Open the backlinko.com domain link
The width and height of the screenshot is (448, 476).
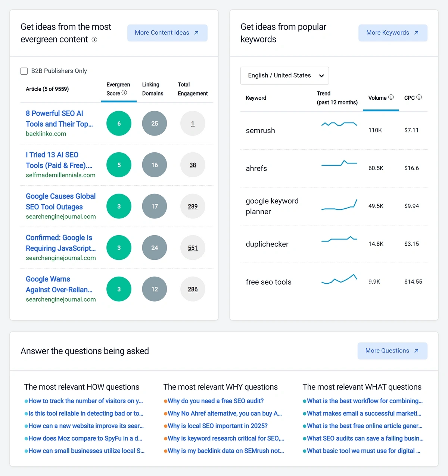point(46,134)
